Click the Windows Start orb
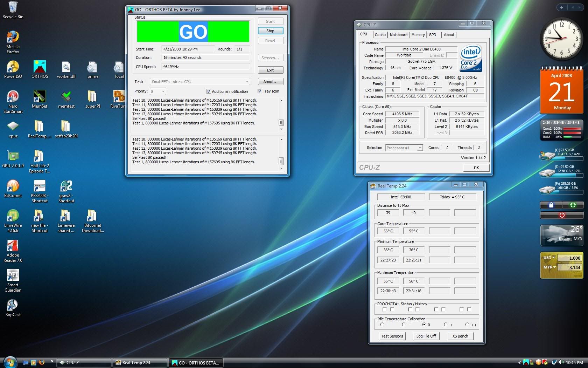The height and width of the screenshot is (368, 588). tap(10, 362)
